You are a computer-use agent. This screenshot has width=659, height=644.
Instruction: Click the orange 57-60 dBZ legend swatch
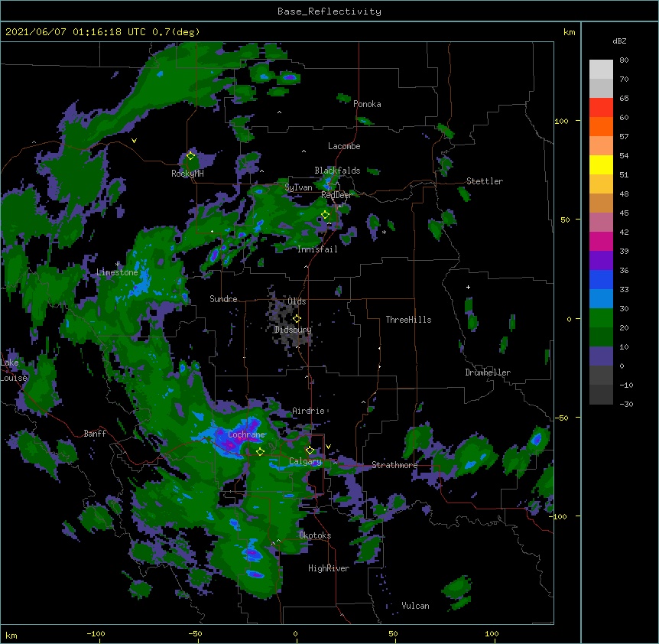[601, 126]
